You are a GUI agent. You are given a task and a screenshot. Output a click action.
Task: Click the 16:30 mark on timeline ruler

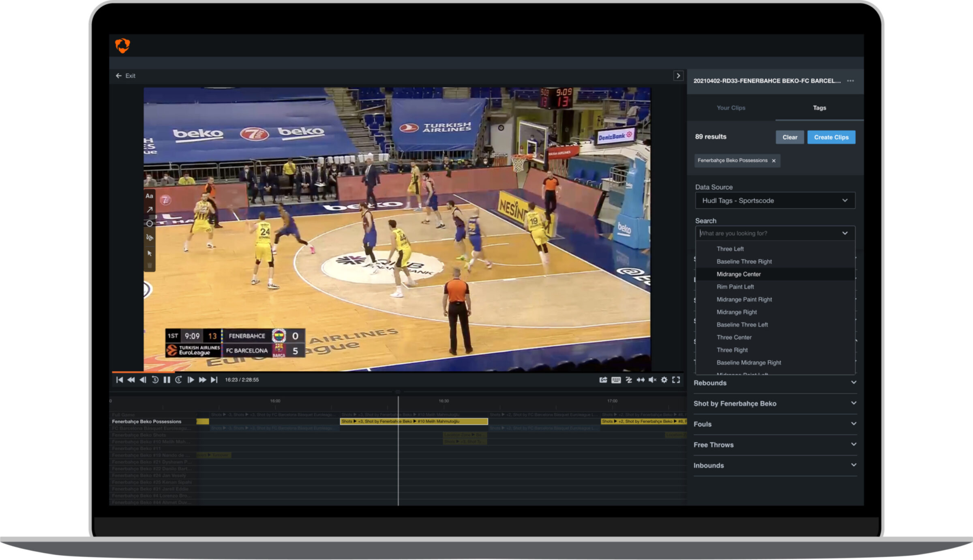click(x=444, y=401)
